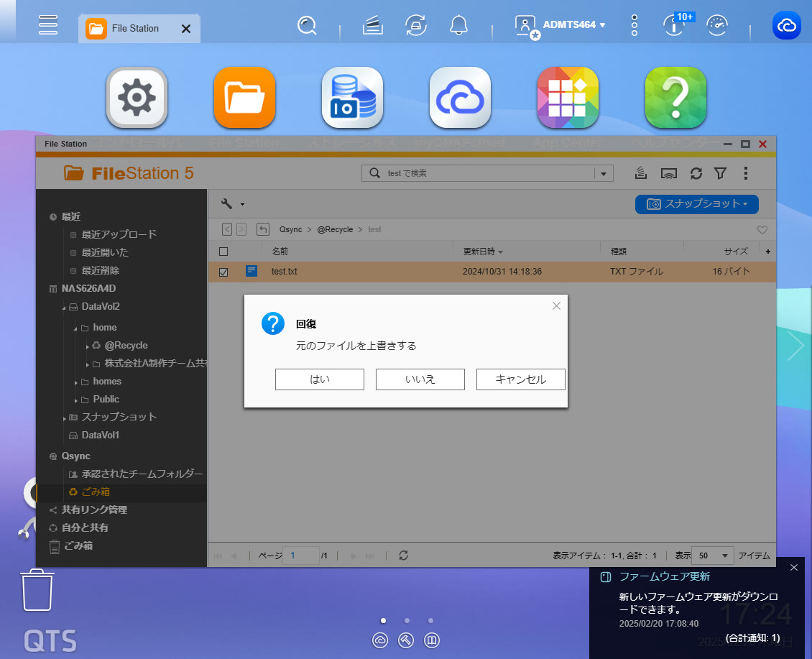812x659 pixels.
Task: Open the three-dot more options in top bar
Action: click(x=635, y=25)
